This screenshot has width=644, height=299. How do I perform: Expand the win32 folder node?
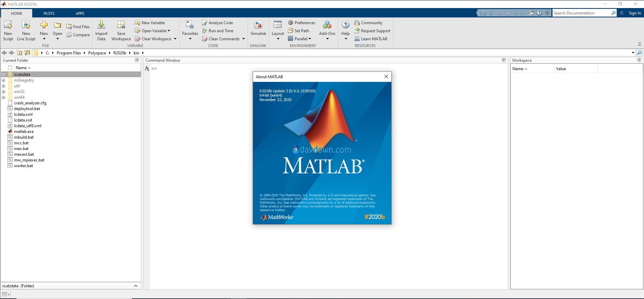pos(3,92)
